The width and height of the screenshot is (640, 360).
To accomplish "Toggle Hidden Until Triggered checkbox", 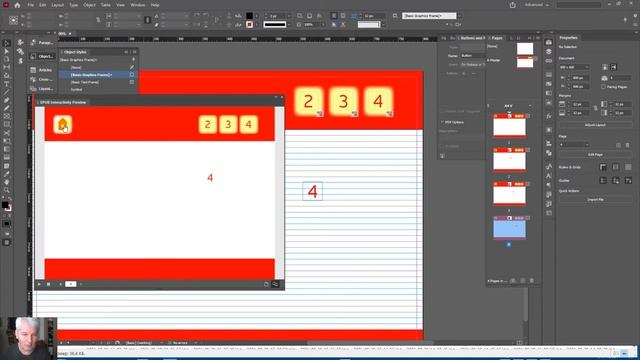I will (442, 111).
